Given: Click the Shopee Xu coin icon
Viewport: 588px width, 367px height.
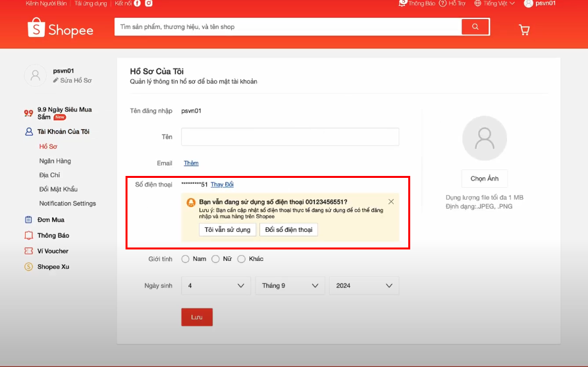Looking at the screenshot, I should [x=28, y=267].
